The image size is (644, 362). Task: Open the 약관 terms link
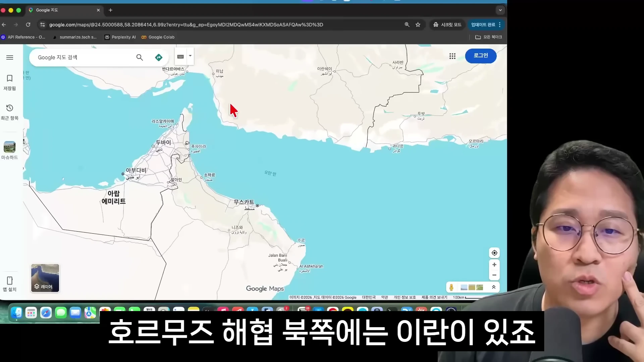pos(384,297)
